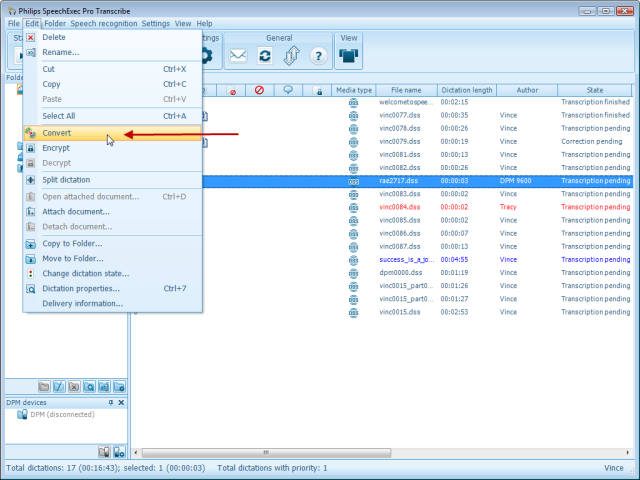Choose Attach document... entry
The width and height of the screenshot is (640, 480).
click(113, 211)
